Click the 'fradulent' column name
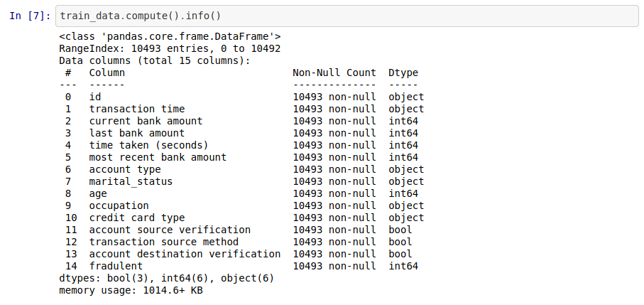Screen dimensions: 644x305 click(116, 266)
